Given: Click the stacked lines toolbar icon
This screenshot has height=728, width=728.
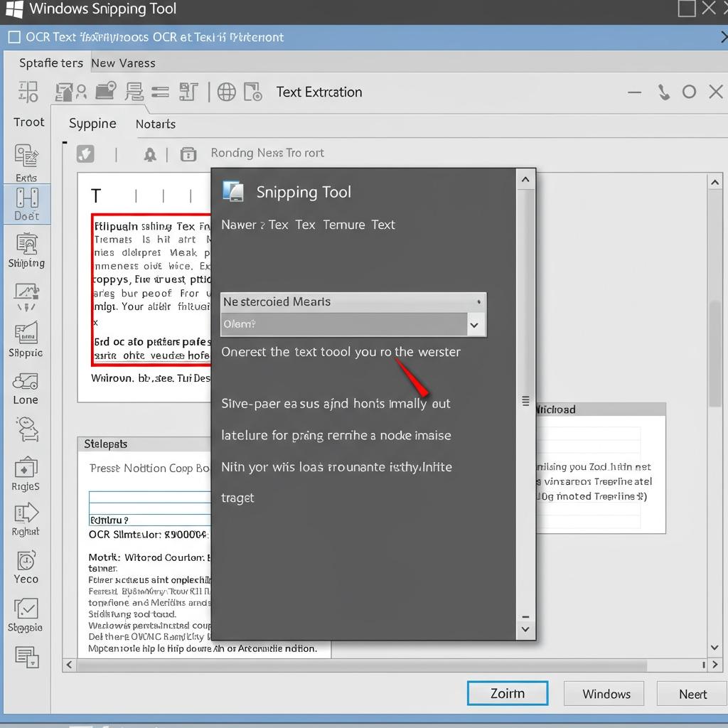Looking at the screenshot, I should click(134, 92).
